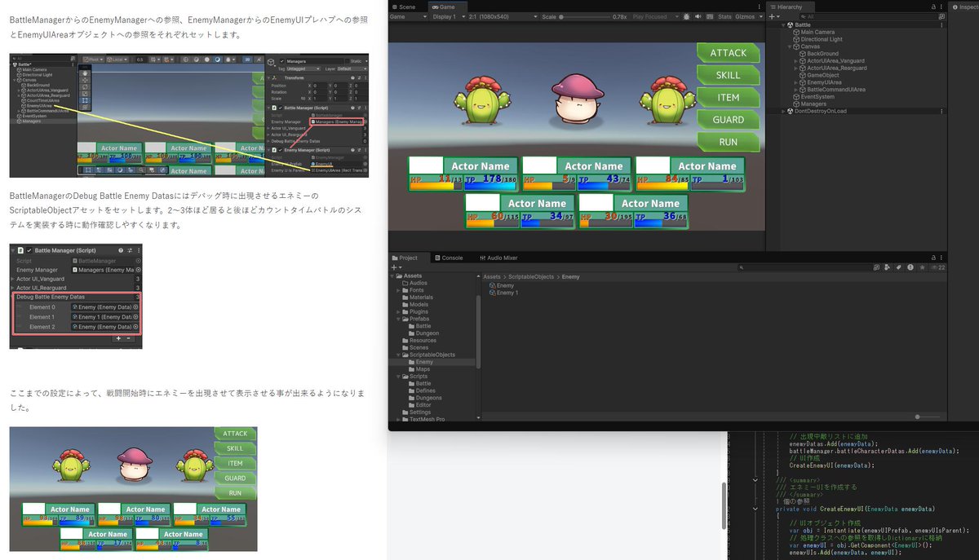Click the Project favorites star icon

pyautogui.click(x=921, y=267)
